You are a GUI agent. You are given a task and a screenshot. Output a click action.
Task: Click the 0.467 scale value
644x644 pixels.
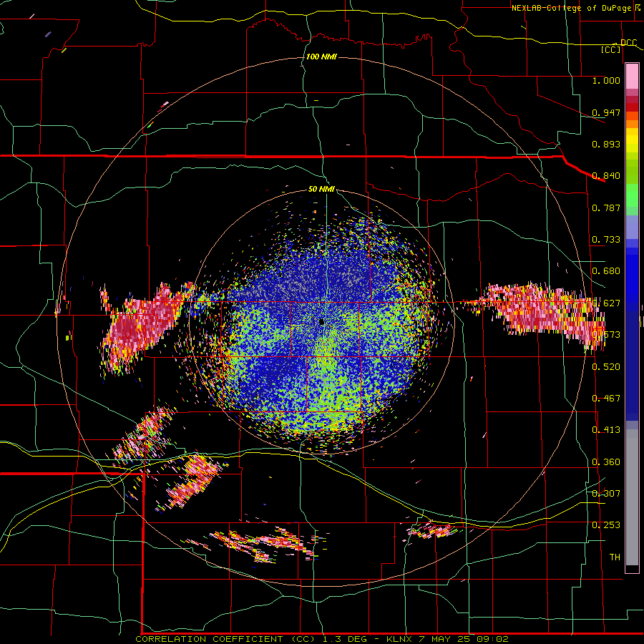click(606, 398)
